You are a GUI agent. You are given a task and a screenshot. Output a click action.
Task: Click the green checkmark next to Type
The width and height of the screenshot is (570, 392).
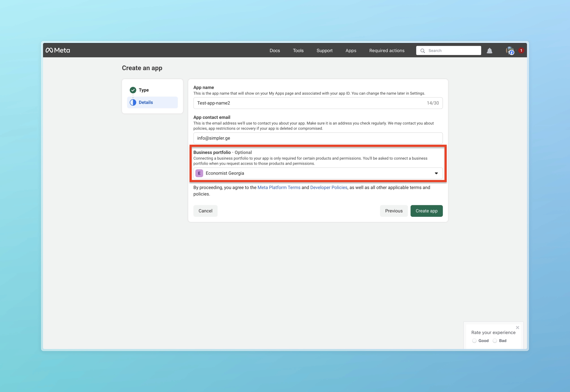point(133,90)
